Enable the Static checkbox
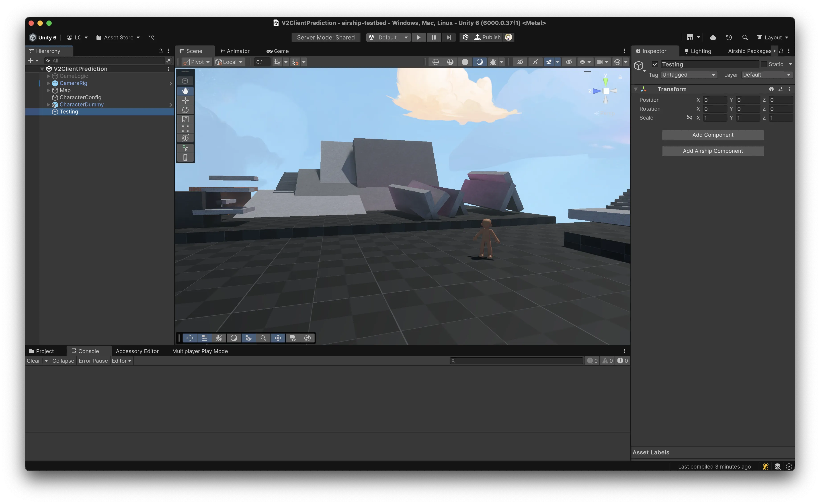 [x=764, y=64]
